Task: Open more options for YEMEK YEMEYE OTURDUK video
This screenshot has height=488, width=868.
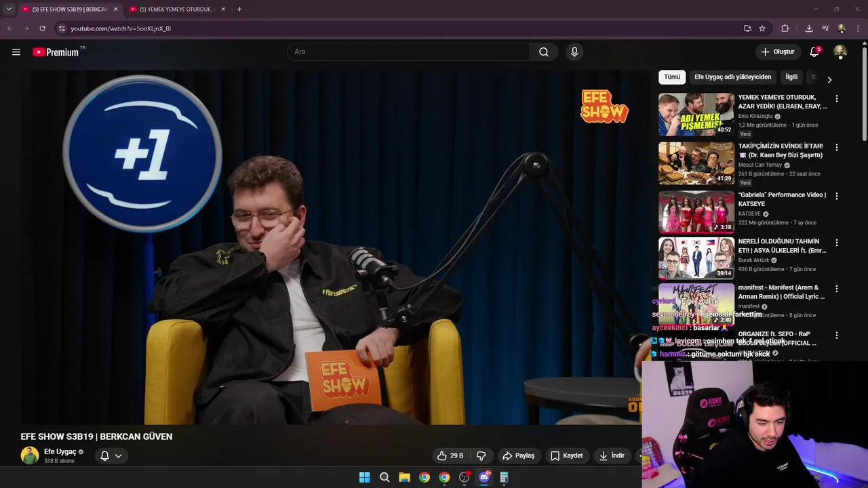Action: click(x=836, y=98)
